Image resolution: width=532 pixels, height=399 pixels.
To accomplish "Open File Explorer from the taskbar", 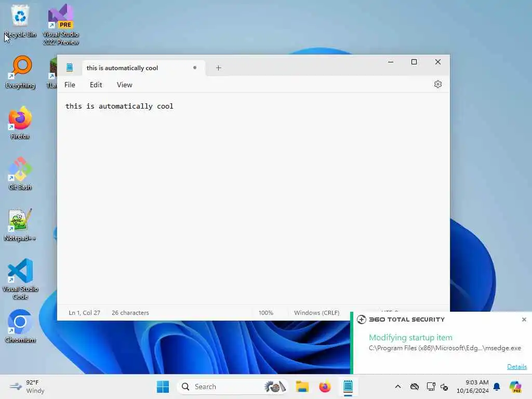I will [302, 387].
